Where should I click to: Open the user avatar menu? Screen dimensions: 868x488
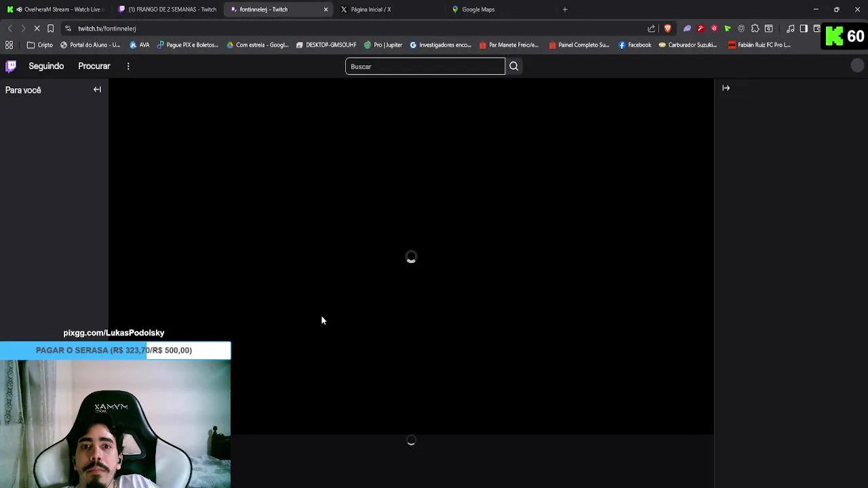[857, 66]
